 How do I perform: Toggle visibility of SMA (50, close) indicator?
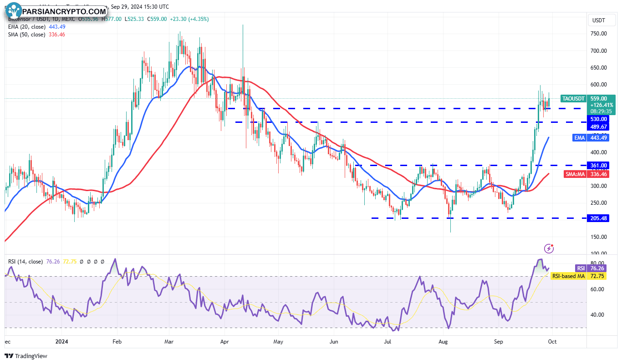27,34
